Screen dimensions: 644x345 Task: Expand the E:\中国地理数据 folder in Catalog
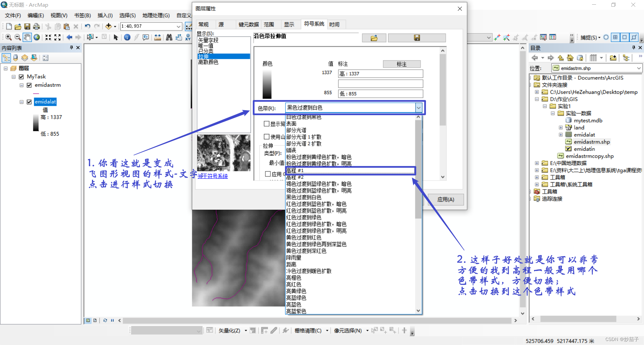click(537, 163)
